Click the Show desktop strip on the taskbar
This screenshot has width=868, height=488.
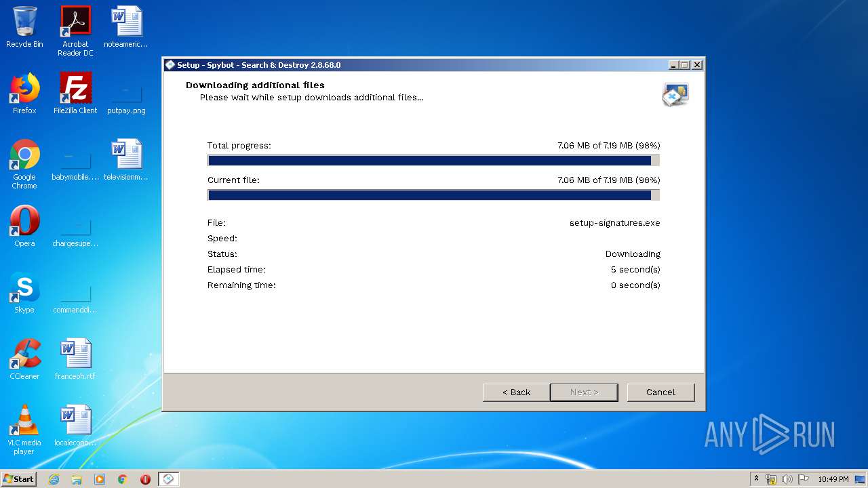pos(860,479)
